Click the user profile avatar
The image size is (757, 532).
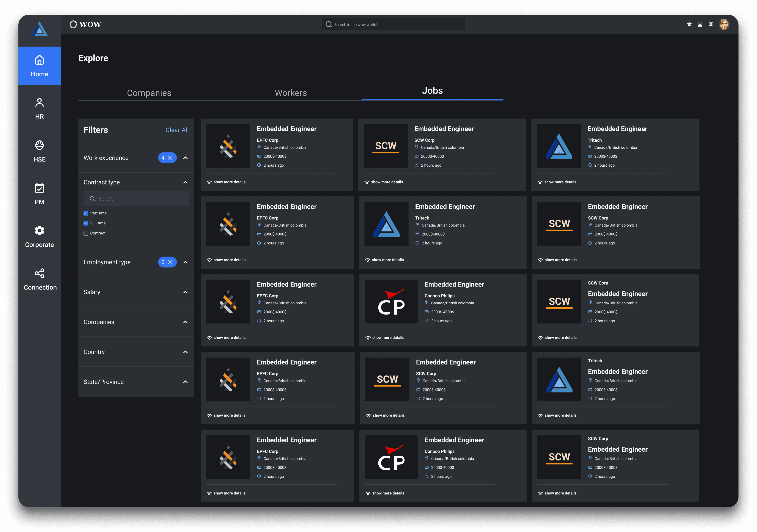(724, 24)
